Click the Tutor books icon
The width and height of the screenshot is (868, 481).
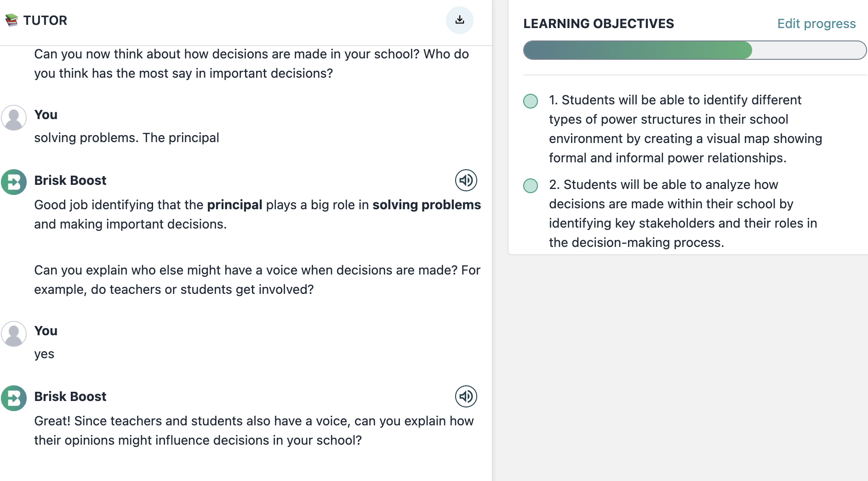pos(11,20)
